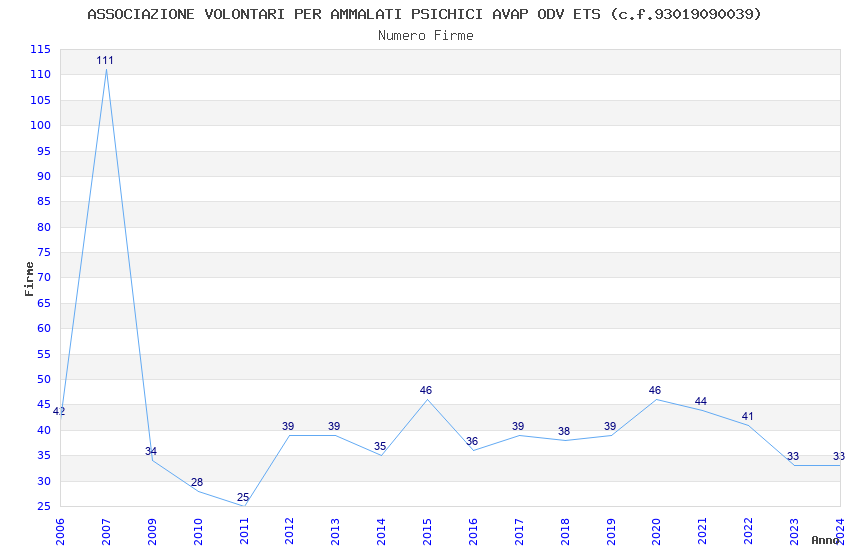Viewport: 850px width, 550px height.
Task: Click the 90 y-axis tick label
Action: point(44,176)
